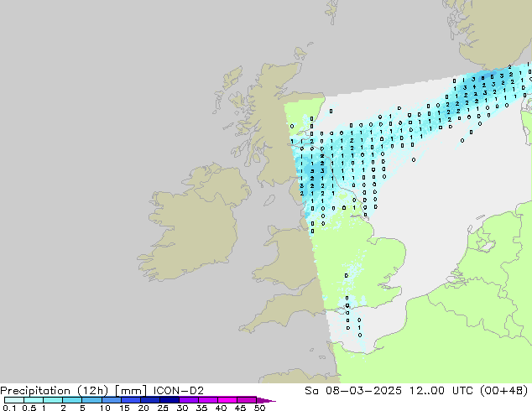Click the '[mm]' unit label
Image resolution: width=532 pixels, height=411 pixels.
[131, 391]
